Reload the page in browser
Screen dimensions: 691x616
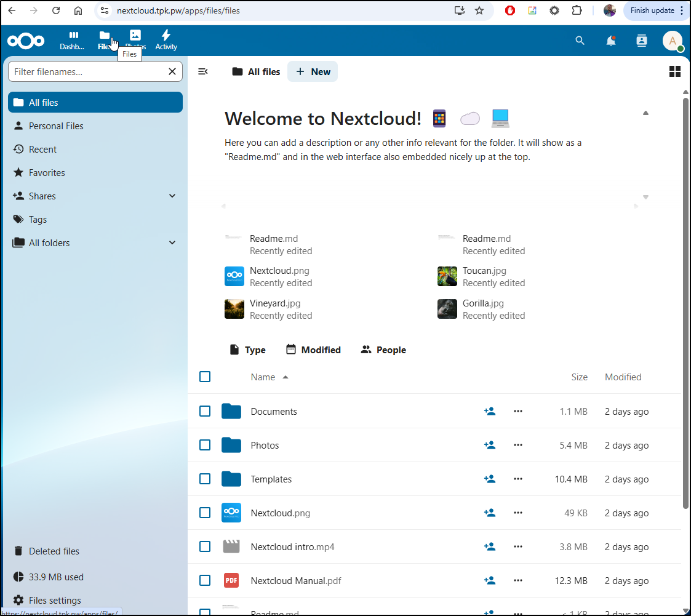(56, 10)
